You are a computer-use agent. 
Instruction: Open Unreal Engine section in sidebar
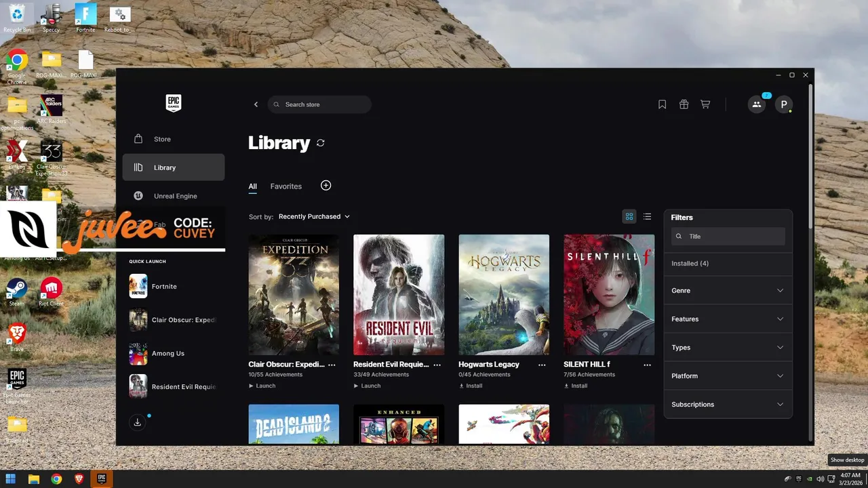174,196
